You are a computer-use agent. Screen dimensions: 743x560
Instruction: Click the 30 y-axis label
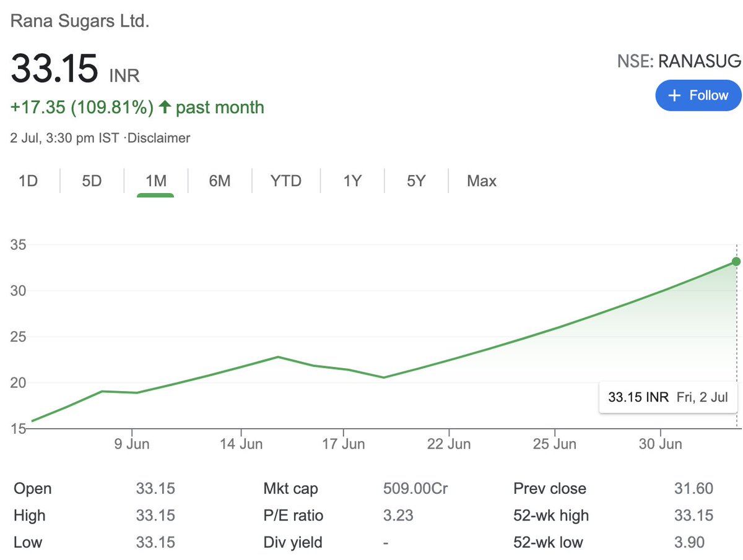pyautogui.click(x=18, y=291)
